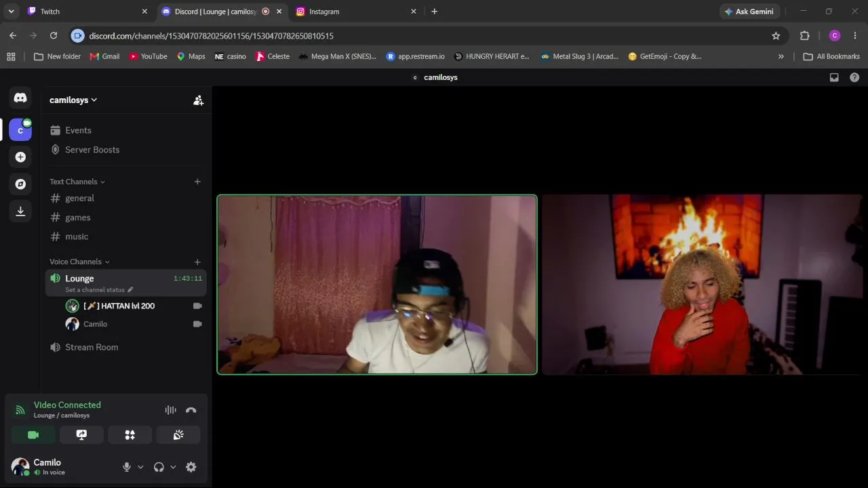This screenshot has width=868, height=488.
Task: Open Chrome extensions puzzle icon
Action: [805, 36]
